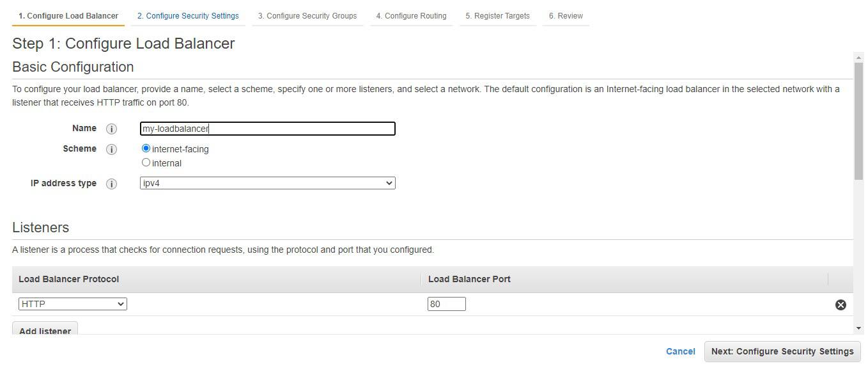This screenshot has width=868, height=366.
Task: Go to Configure Security Settings tab
Action: click(x=188, y=16)
